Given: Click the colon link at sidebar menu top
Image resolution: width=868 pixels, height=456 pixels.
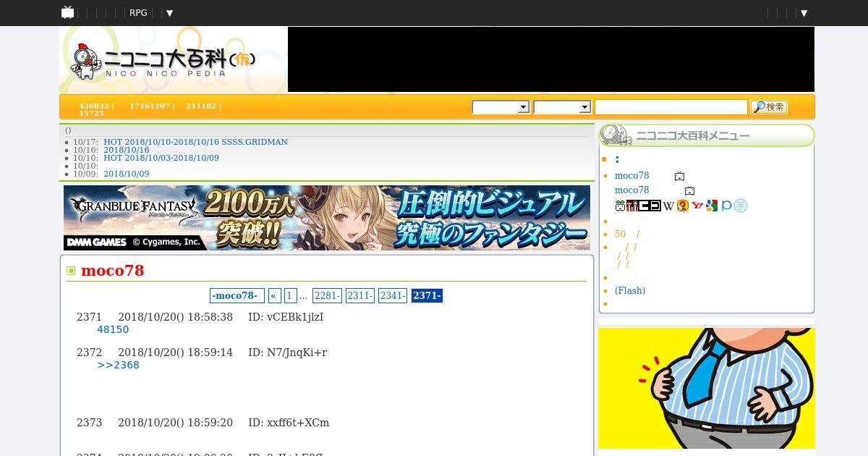Looking at the screenshot, I should [x=617, y=159].
